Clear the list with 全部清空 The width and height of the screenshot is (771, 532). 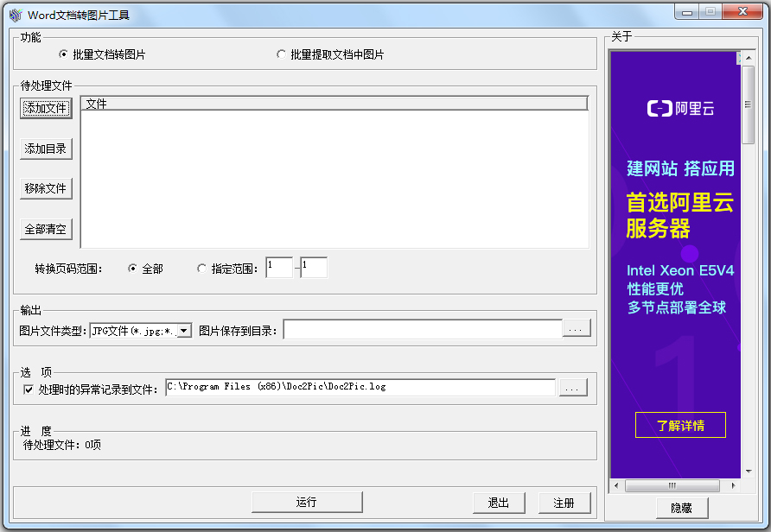45,228
